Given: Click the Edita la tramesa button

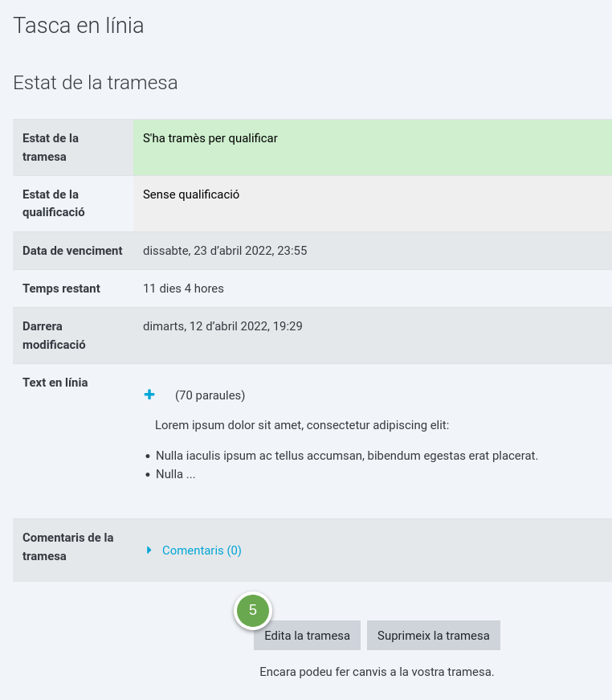Looking at the screenshot, I should point(307,635).
